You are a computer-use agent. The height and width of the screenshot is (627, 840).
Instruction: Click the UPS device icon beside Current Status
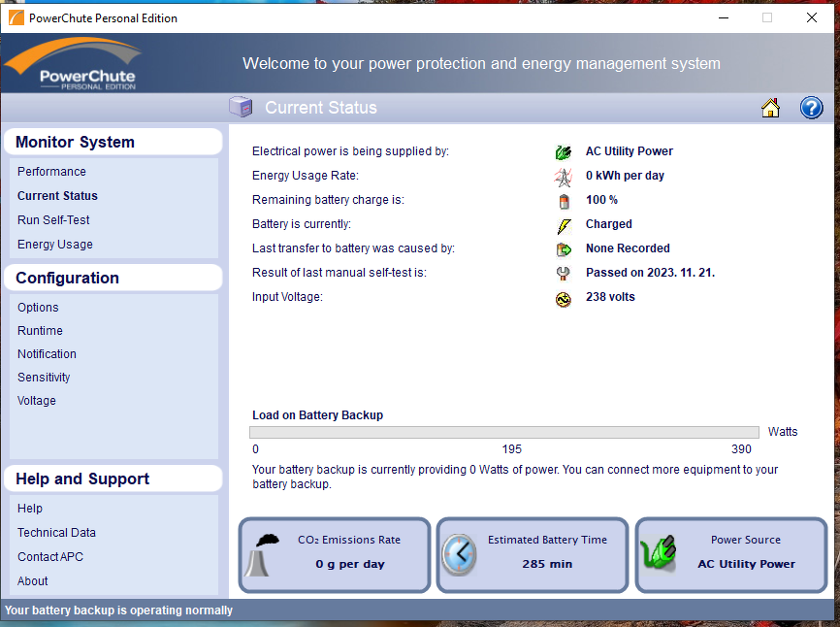pyautogui.click(x=242, y=107)
